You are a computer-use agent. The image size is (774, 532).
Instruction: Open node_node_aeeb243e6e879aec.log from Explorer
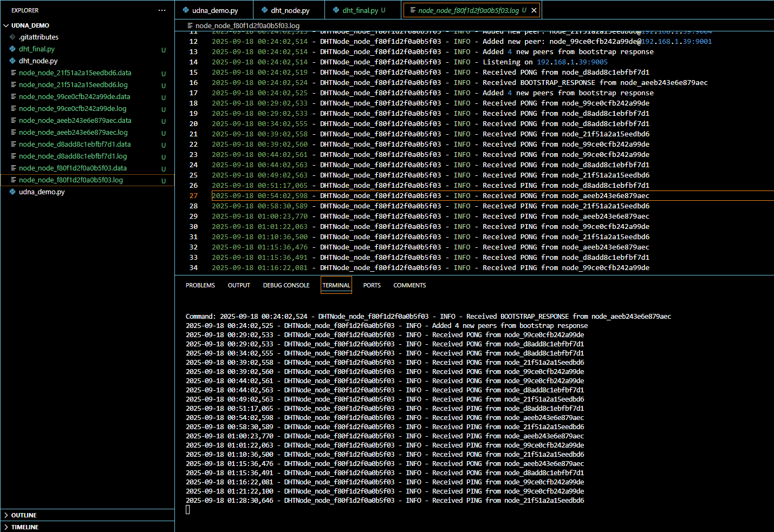click(73, 133)
